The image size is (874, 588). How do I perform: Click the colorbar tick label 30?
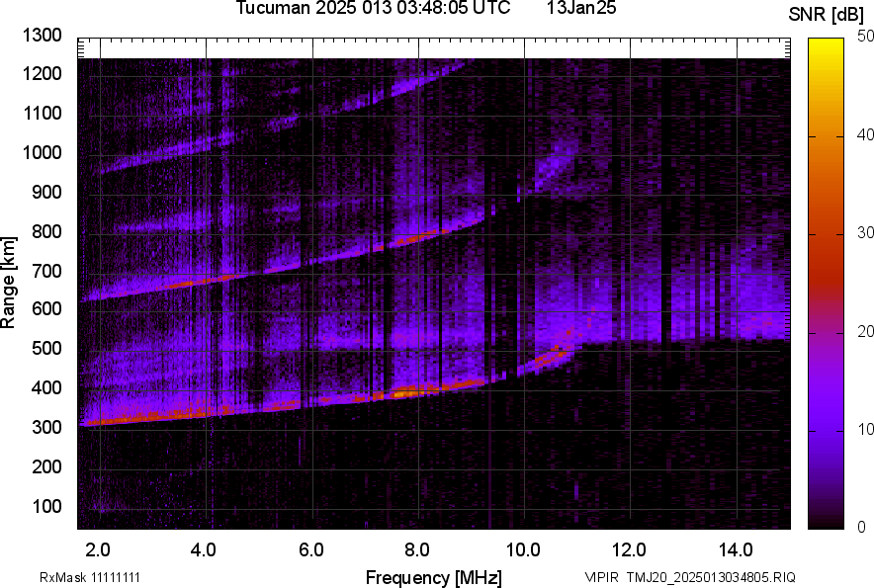pyautogui.click(x=867, y=233)
